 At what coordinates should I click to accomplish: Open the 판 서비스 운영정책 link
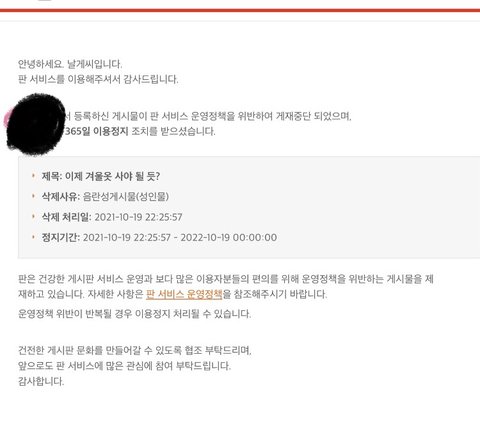[184, 294]
